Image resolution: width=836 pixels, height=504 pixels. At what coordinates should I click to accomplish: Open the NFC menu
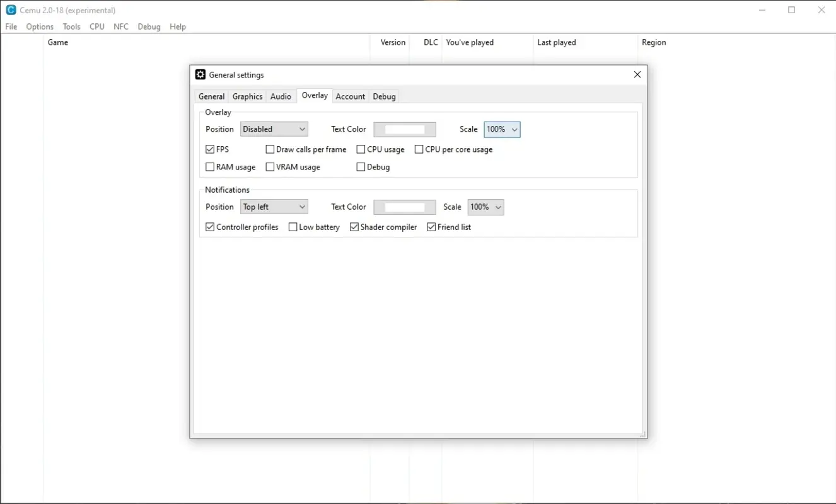click(x=121, y=26)
